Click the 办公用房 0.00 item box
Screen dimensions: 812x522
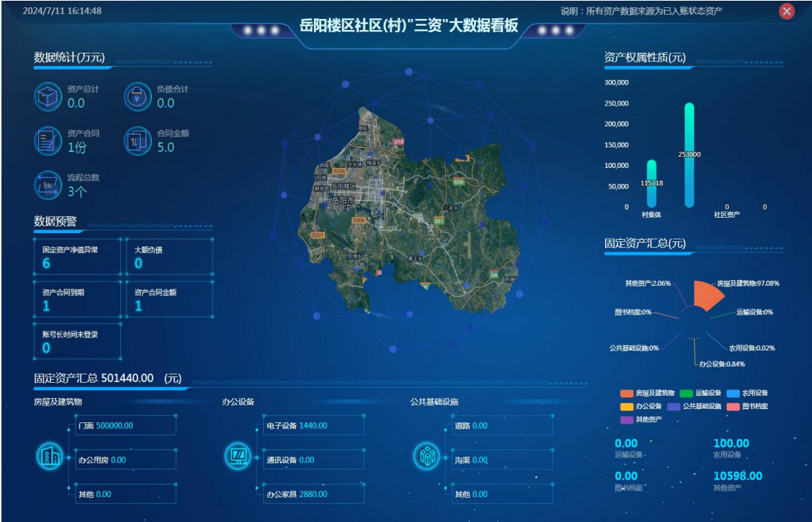tap(125, 460)
